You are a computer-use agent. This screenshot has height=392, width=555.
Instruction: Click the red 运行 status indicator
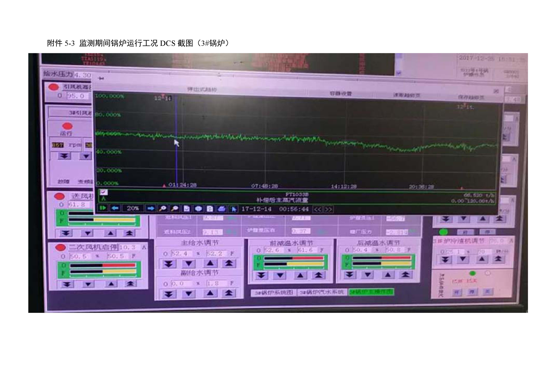pyautogui.click(x=67, y=126)
